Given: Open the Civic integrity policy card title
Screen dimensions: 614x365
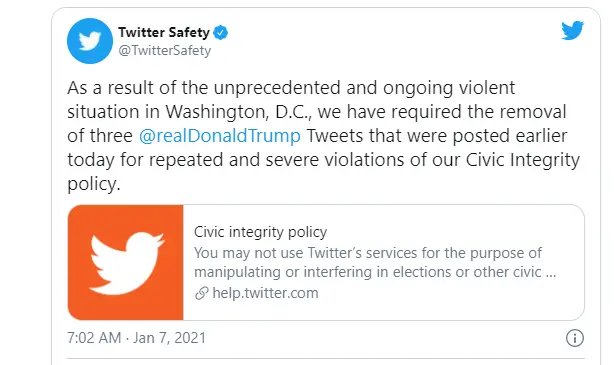Looking at the screenshot, I should 260,232.
